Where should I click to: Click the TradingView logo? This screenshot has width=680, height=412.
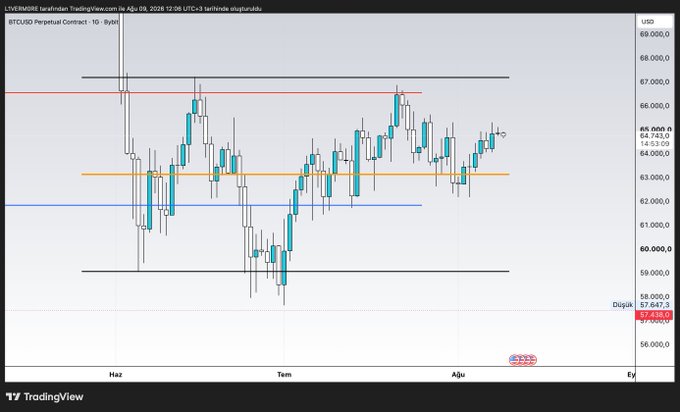44,396
